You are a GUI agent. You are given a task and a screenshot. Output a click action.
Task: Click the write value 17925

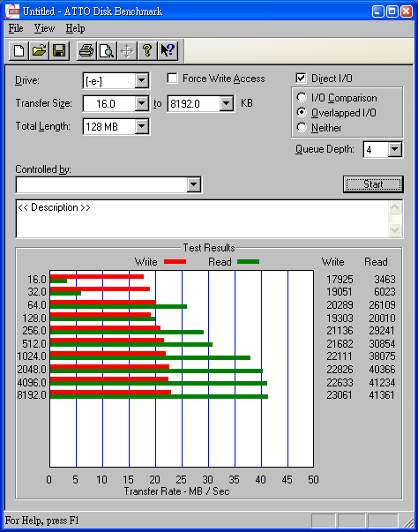[x=340, y=279]
